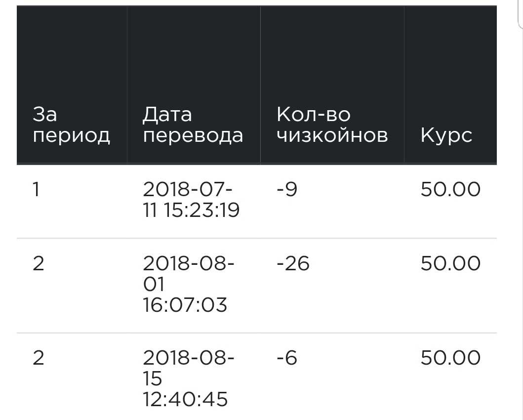Sort by the «Дата перевода» column header
The width and height of the screenshot is (523, 420).
pyautogui.click(x=193, y=125)
